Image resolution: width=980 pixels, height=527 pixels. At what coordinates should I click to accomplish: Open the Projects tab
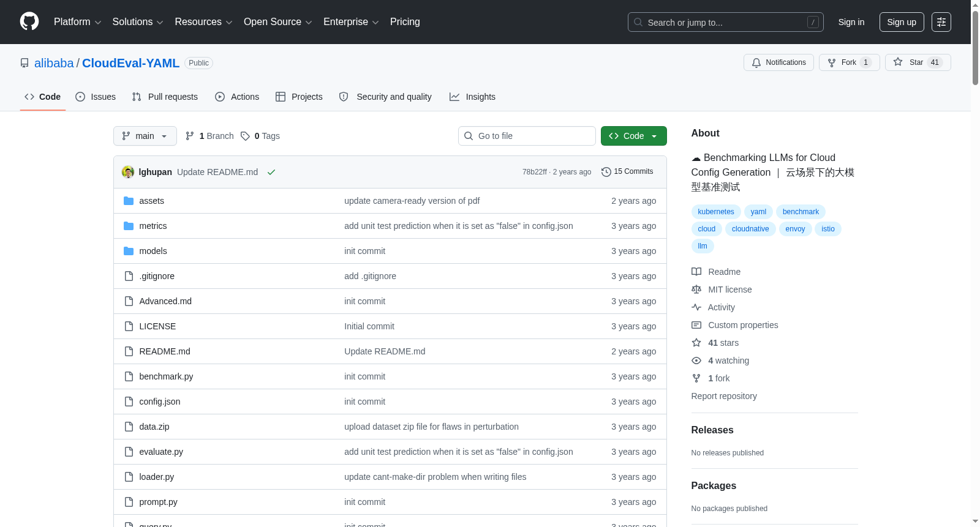(x=299, y=97)
